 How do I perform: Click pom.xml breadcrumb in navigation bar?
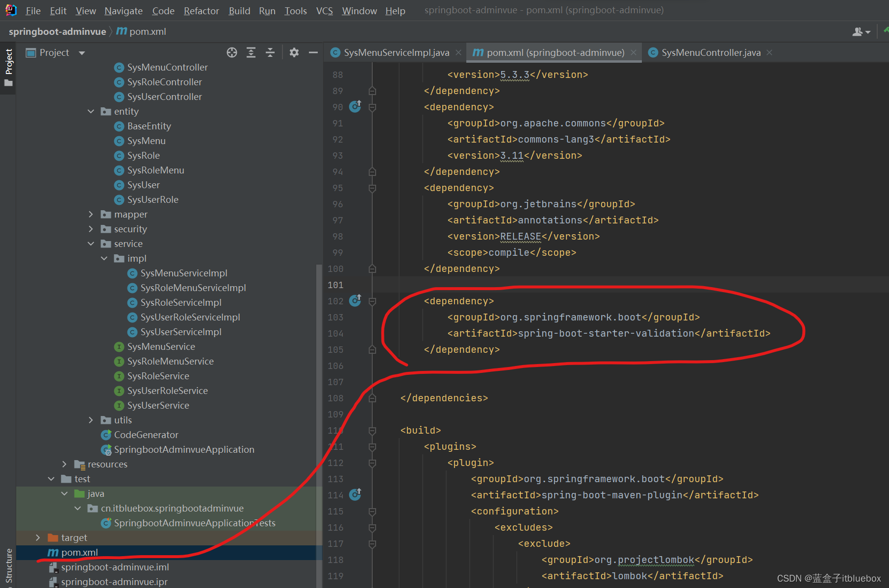[x=141, y=31]
